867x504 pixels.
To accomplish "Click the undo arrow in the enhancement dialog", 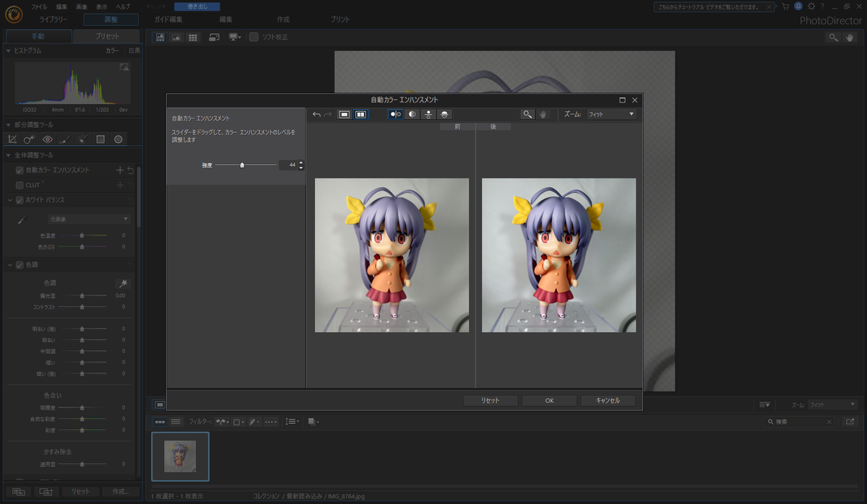I will click(316, 114).
